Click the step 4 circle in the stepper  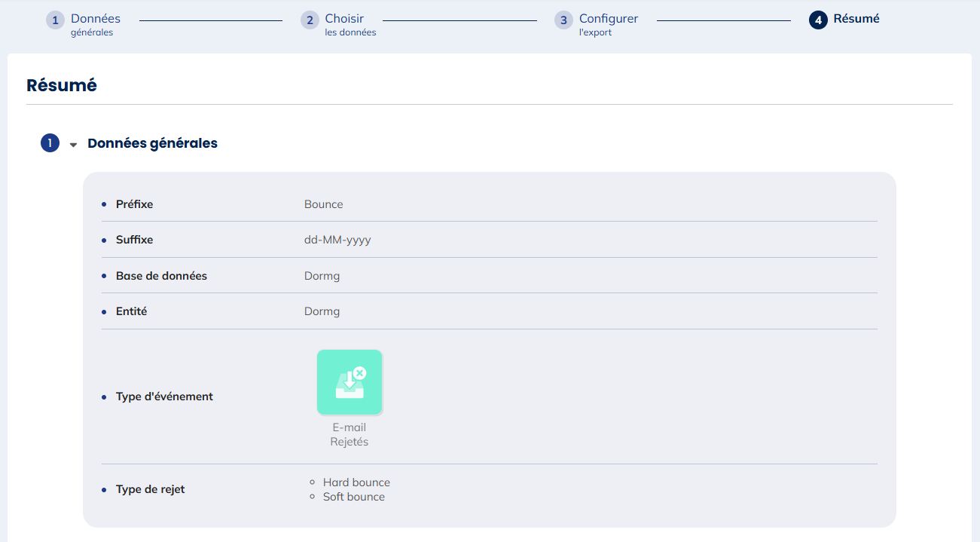pyautogui.click(x=818, y=20)
